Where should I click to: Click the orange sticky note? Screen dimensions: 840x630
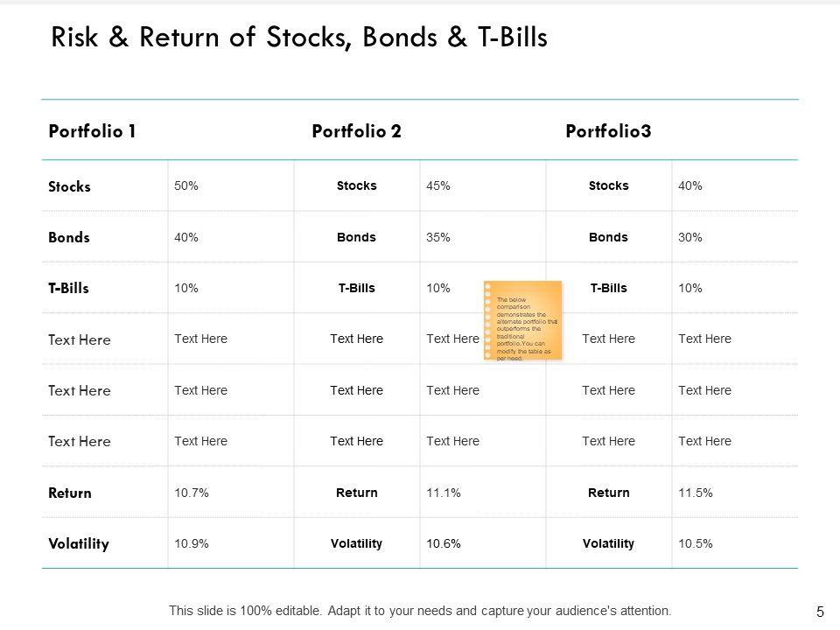point(522,320)
